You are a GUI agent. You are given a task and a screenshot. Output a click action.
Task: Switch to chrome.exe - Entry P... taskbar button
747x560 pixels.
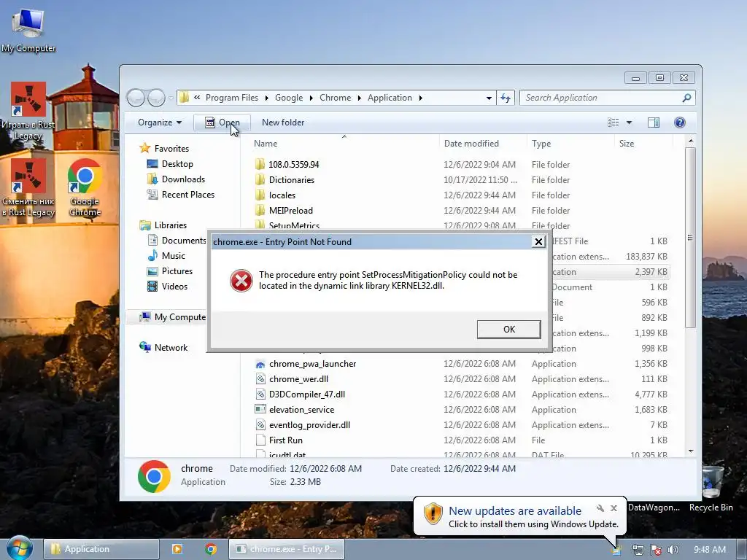tap(286, 549)
